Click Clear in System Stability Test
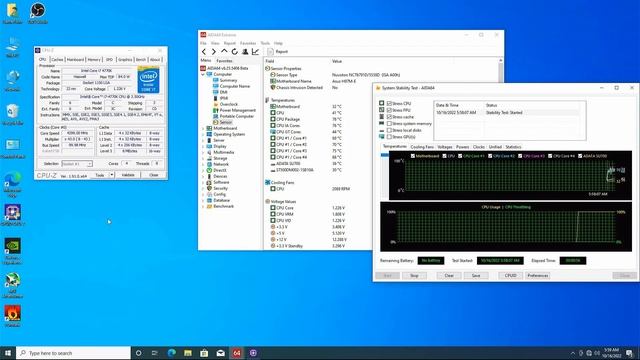Image resolution: width=640 pixels, height=360 pixels. 449,276
